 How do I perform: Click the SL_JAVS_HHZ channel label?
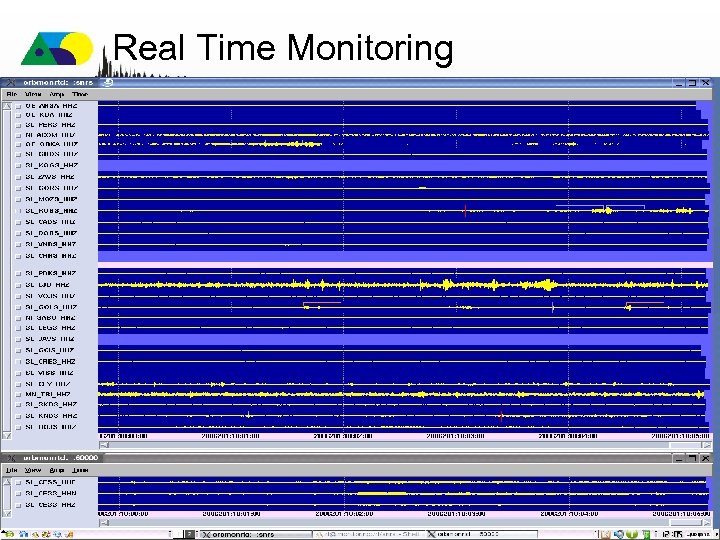pos(50,339)
